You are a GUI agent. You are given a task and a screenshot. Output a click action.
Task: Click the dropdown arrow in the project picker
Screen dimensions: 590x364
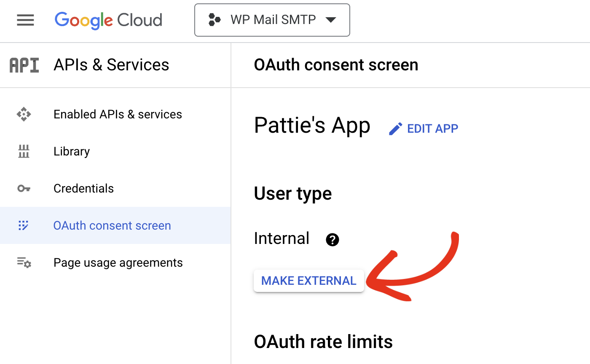[x=332, y=20]
